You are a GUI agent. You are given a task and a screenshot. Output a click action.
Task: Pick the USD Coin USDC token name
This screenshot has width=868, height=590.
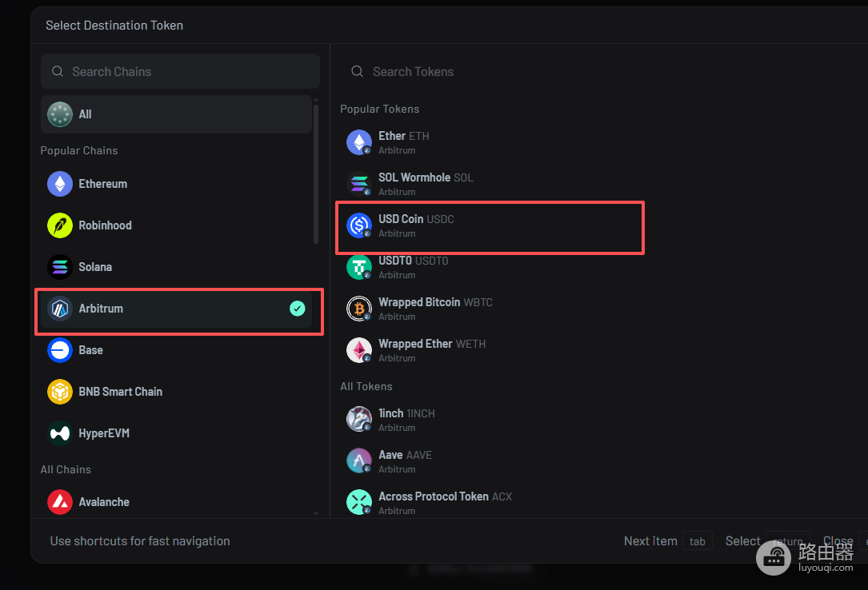tap(416, 219)
